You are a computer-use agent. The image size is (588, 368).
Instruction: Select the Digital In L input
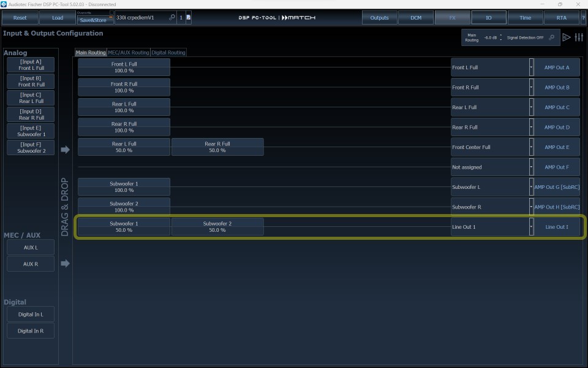(x=31, y=314)
